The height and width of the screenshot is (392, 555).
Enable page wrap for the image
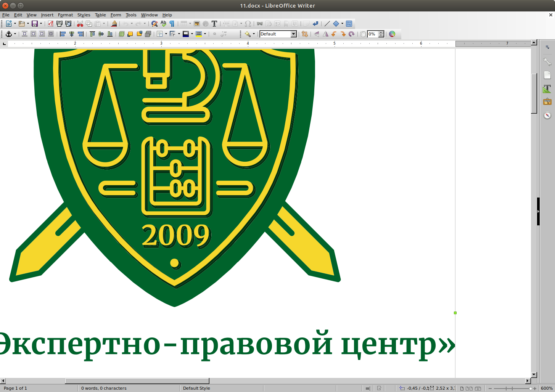33,34
